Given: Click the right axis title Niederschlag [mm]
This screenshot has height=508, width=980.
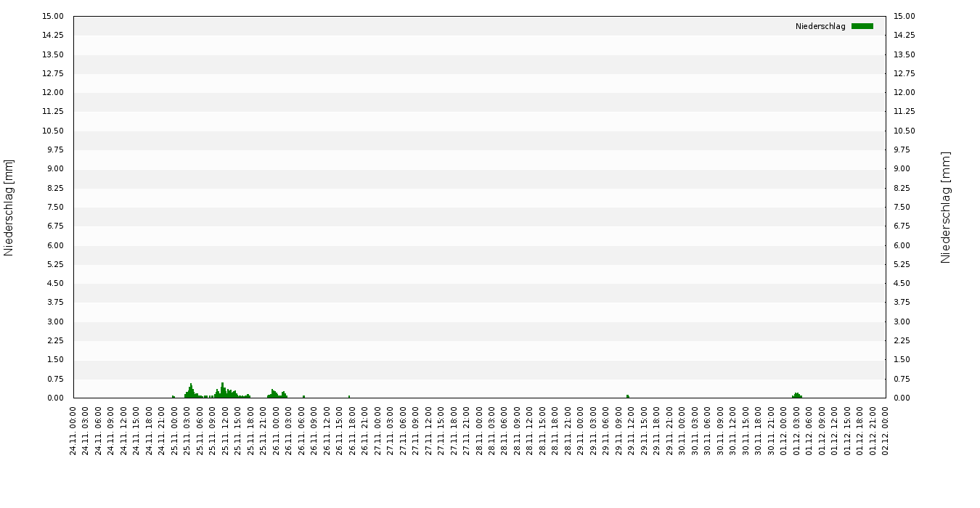Looking at the screenshot, I should [945, 208].
